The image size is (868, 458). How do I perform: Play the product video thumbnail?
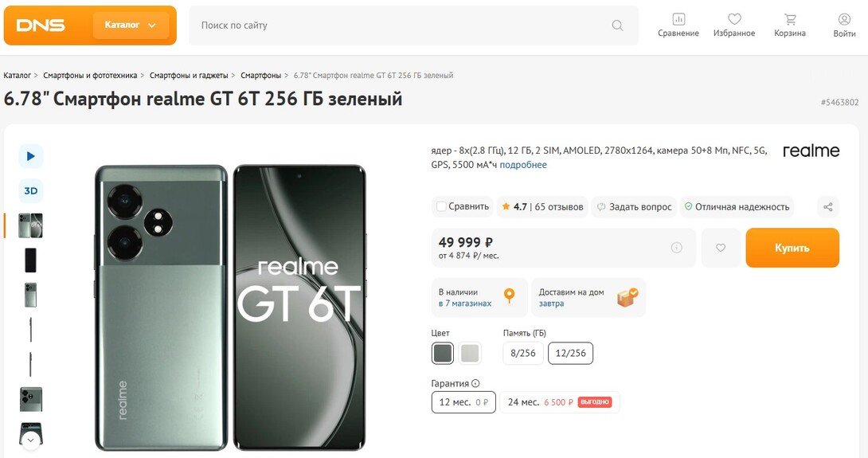pos(31,156)
